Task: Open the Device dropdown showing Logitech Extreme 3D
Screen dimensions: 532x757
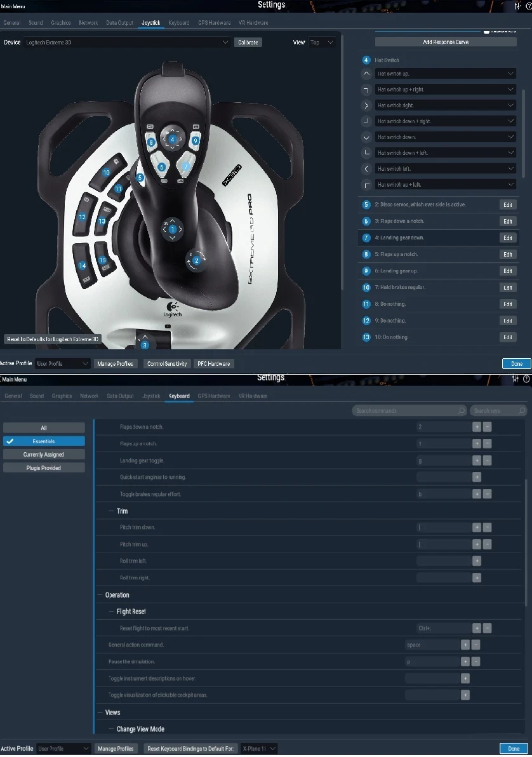Action: tap(127, 42)
